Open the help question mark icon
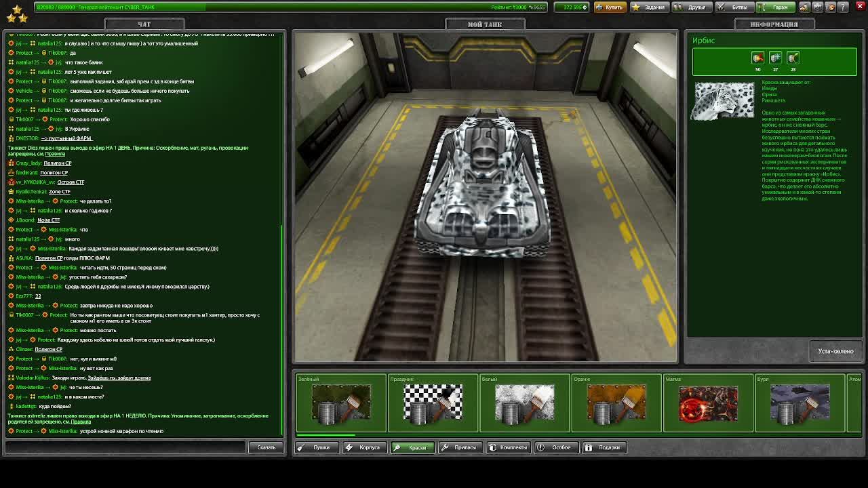868x488 pixels. tap(844, 7)
